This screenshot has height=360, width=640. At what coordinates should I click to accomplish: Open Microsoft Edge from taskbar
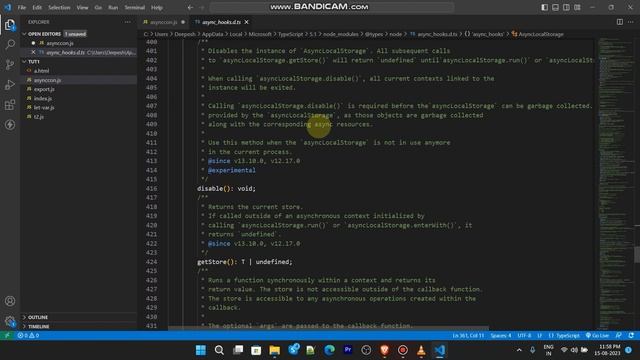click(329, 350)
